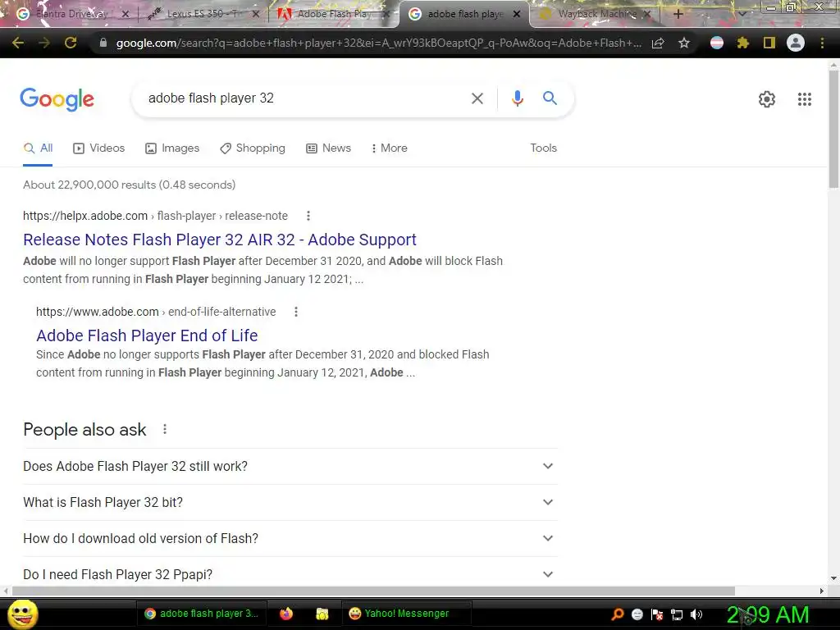Viewport: 840px width, 630px height.
Task: Open options for the end-of-life-alternative result
Action: click(x=296, y=312)
